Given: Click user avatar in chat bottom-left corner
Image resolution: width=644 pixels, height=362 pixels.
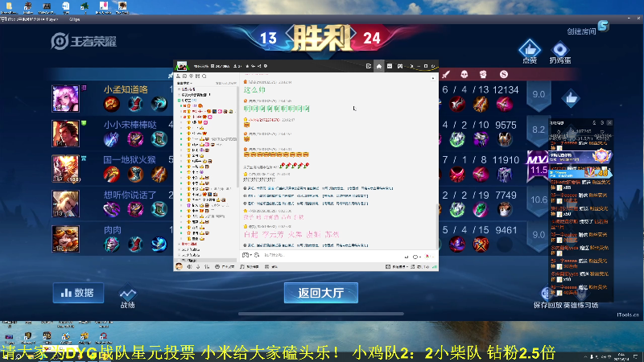Looking at the screenshot, I should (x=179, y=266).
